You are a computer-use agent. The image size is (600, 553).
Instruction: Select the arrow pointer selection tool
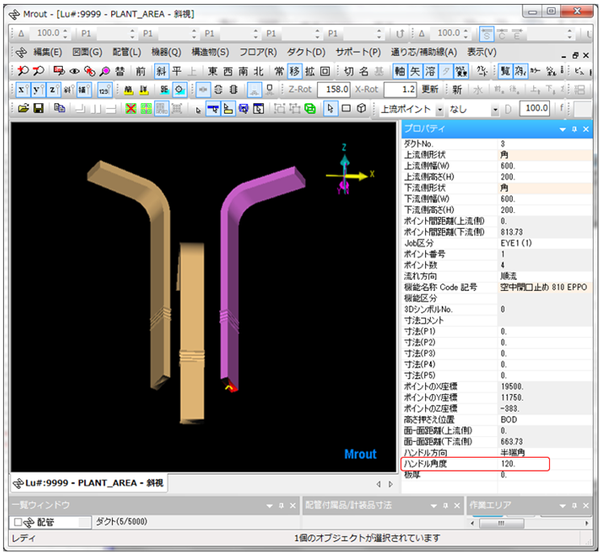[x=330, y=108]
